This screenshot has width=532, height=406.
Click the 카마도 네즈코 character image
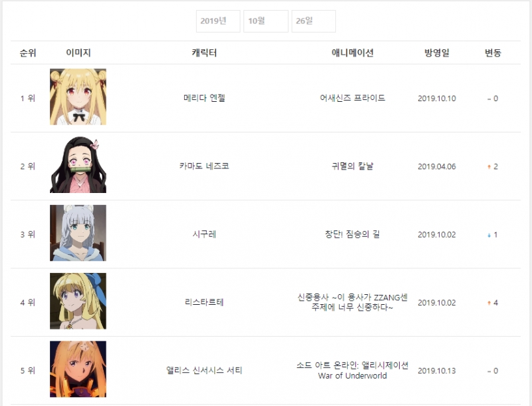click(78, 164)
